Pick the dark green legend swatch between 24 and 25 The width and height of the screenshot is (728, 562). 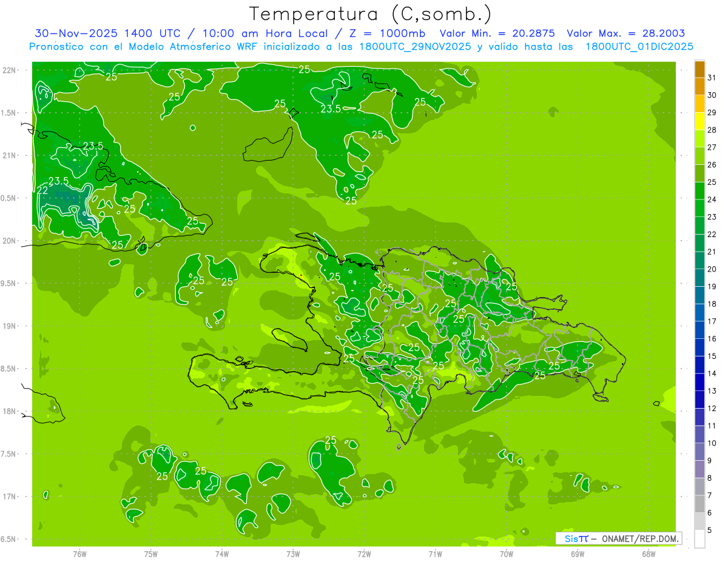pyautogui.click(x=699, y=191)
